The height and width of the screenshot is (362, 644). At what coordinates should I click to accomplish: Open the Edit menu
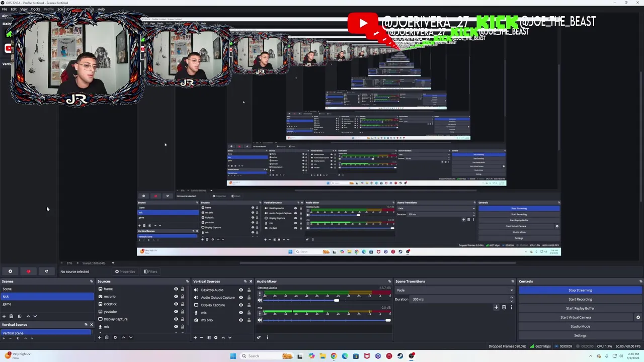tap(14, 9)
